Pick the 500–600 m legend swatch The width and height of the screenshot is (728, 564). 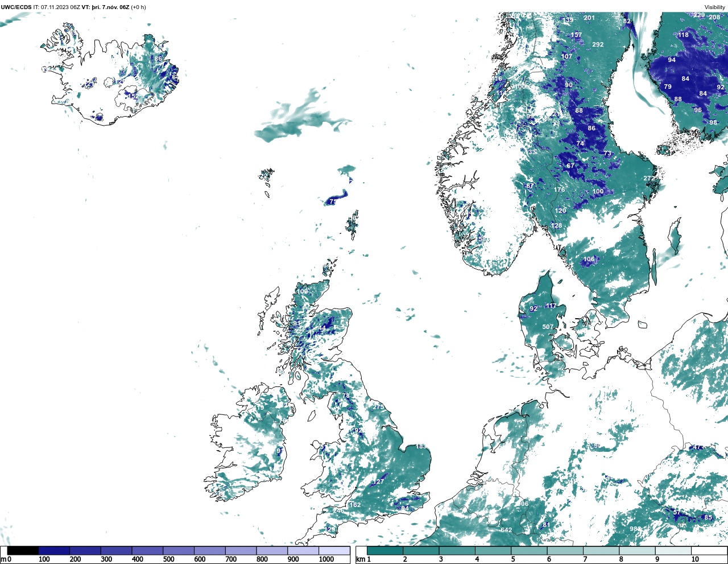(x=179, y=551)
